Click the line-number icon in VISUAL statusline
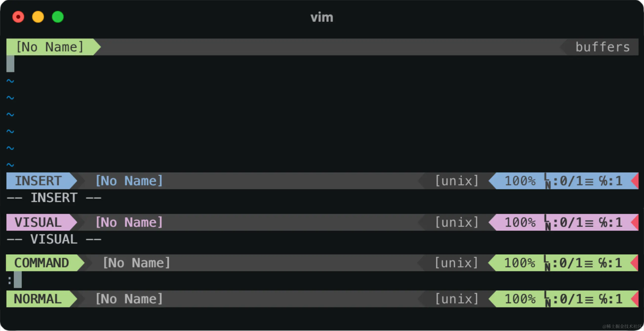This screenshot has width=644, height=331. click(x=547, y=223)
